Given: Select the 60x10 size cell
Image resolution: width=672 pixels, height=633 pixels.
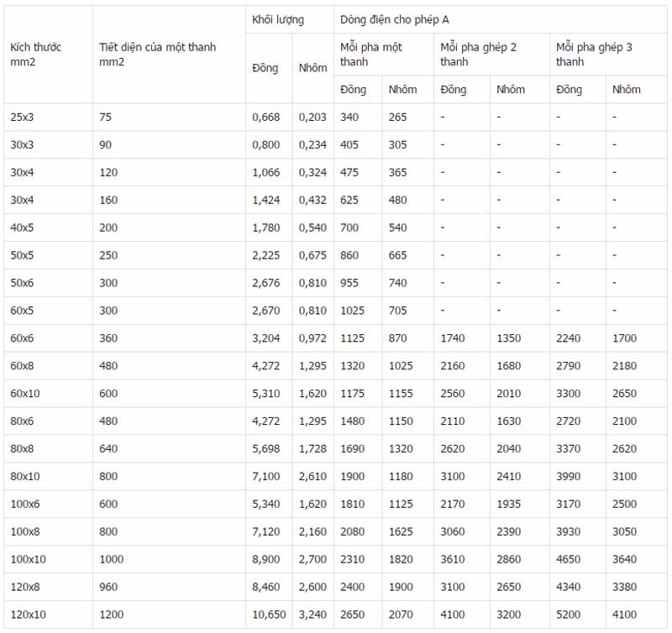Looking at the screenshot, I should [25, 394].
